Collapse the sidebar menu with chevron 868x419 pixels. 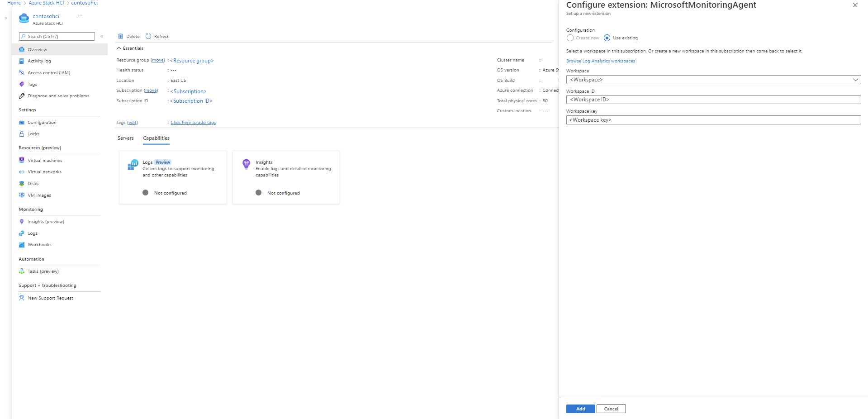tap(102, 36)
